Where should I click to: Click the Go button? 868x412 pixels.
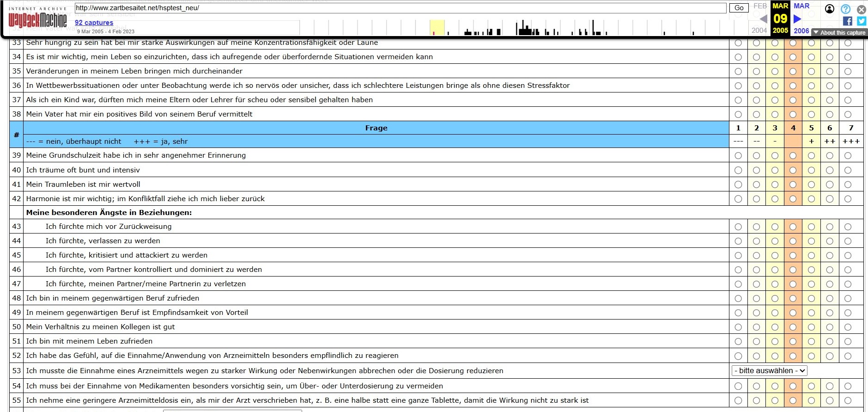739,8
